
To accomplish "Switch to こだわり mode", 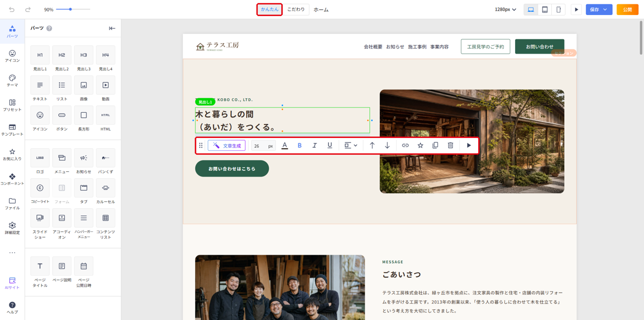I will coord(296,9).
